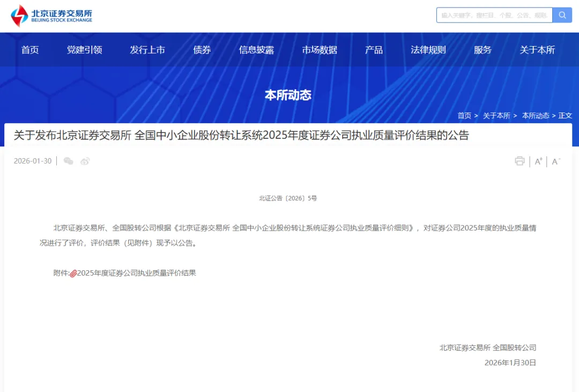Open the 关于本所 navigation item

(x=537, y=50)
